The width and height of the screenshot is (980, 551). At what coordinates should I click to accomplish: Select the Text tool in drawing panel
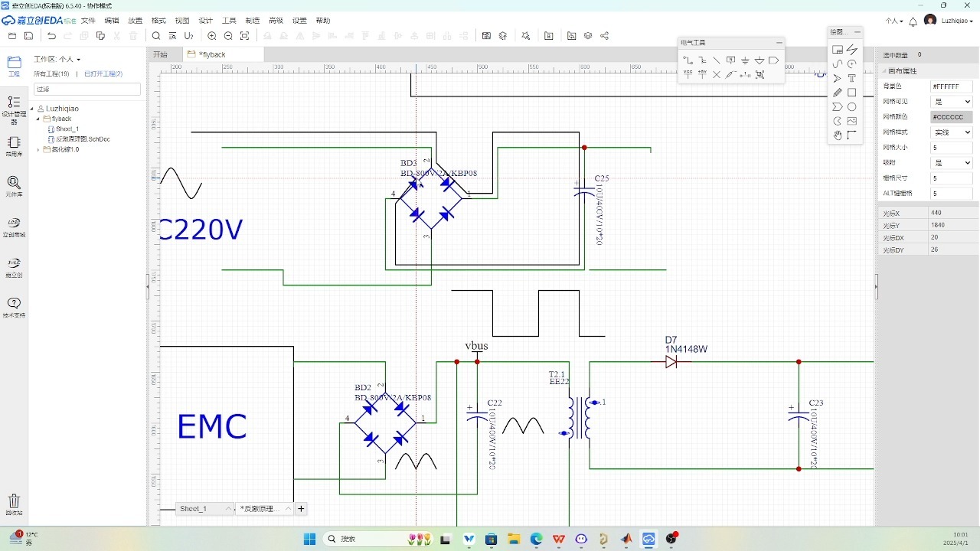(851, 78)
